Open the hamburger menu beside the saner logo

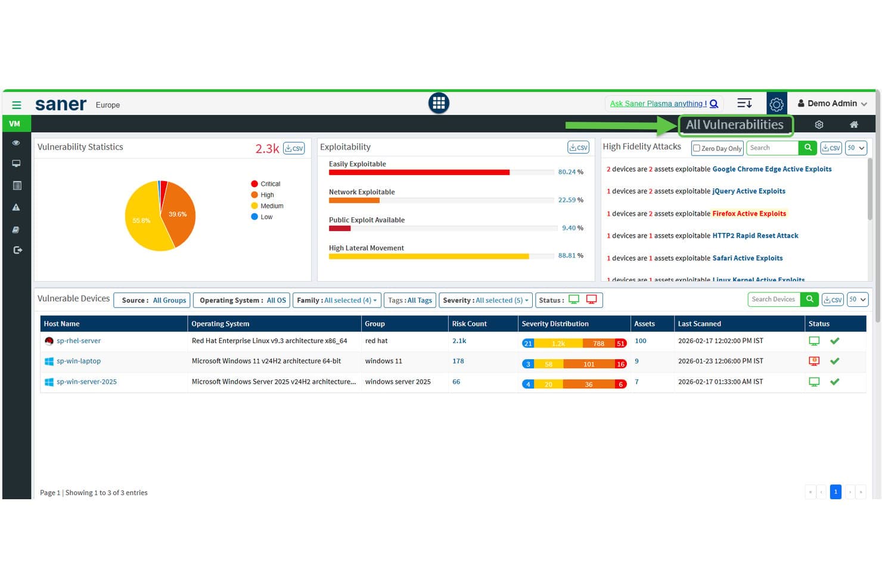pyautogui.click(x=17, y=105)
